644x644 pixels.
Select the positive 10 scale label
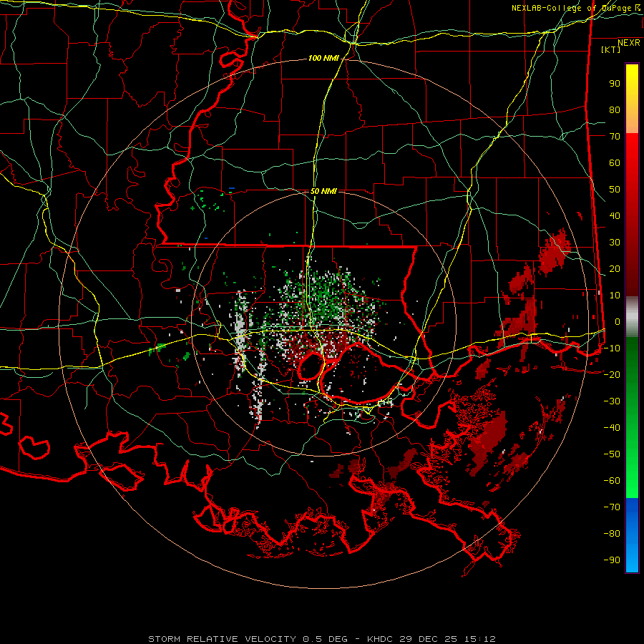click(x=615, y=296)
